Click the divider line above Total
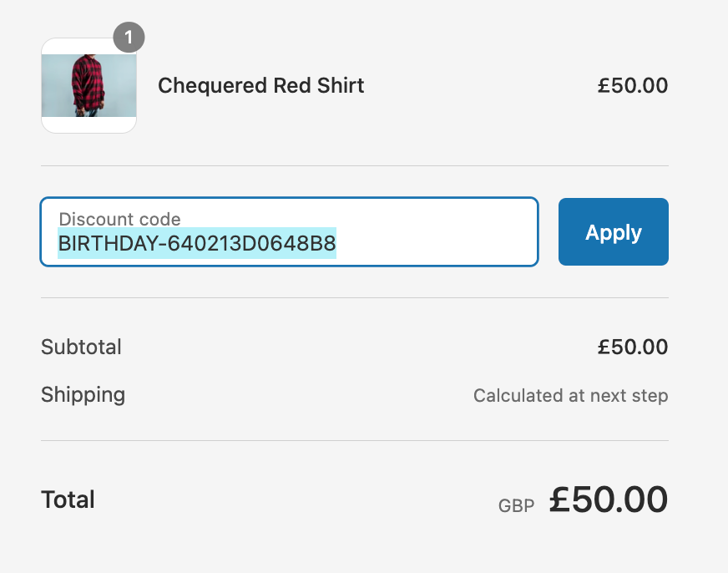The width and height of the screenshot is (728, 573). [355, 441]
